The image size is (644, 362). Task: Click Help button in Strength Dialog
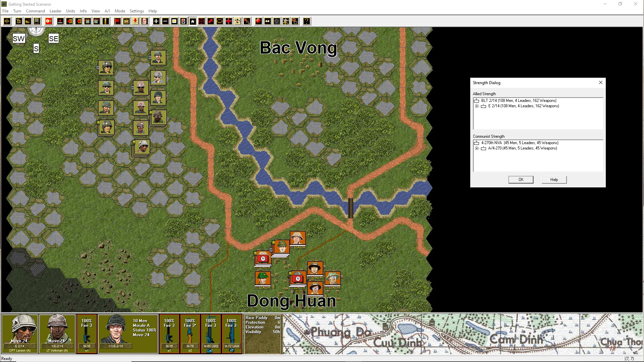click(554, 180)
